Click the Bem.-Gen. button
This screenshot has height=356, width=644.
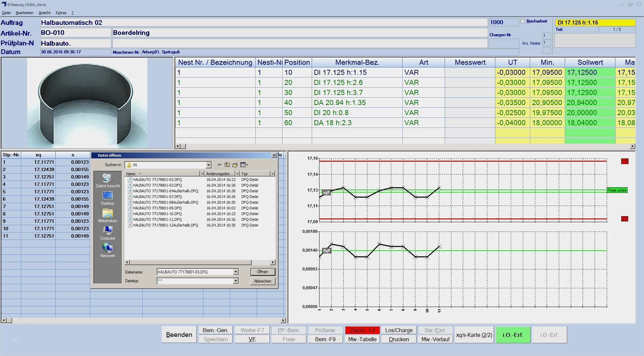tap(215, 330)
